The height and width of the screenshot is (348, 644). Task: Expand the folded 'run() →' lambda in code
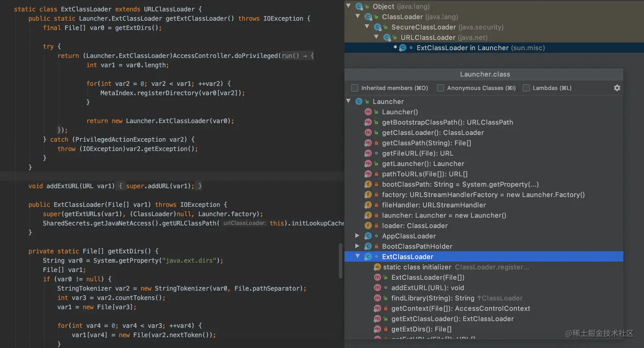pyautogui.click(x=298, y=56)
